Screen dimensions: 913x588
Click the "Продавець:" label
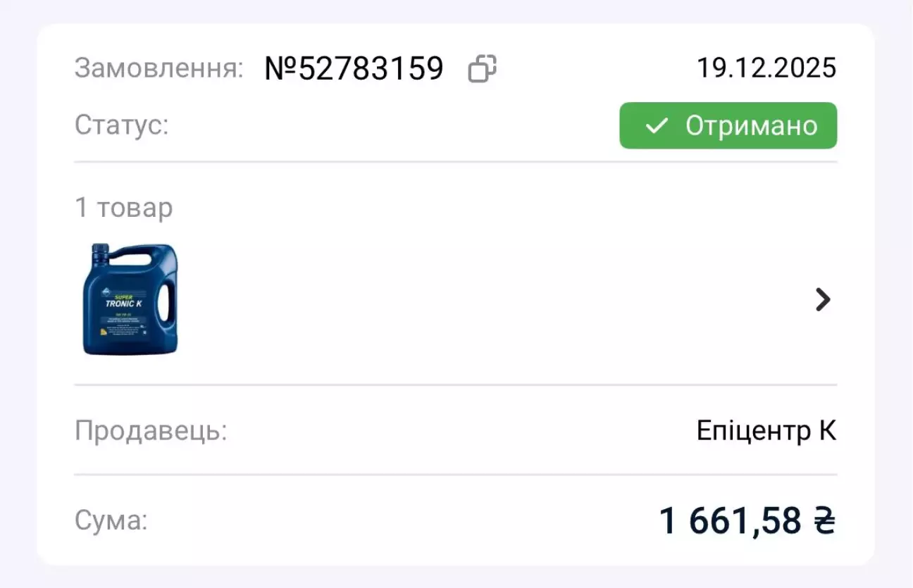[x=151, y=431]
